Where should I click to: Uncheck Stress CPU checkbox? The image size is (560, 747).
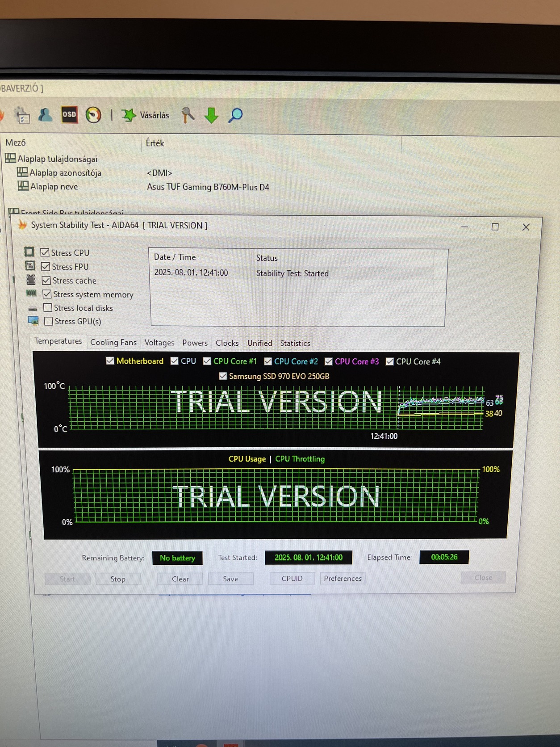tap(45, 252)
